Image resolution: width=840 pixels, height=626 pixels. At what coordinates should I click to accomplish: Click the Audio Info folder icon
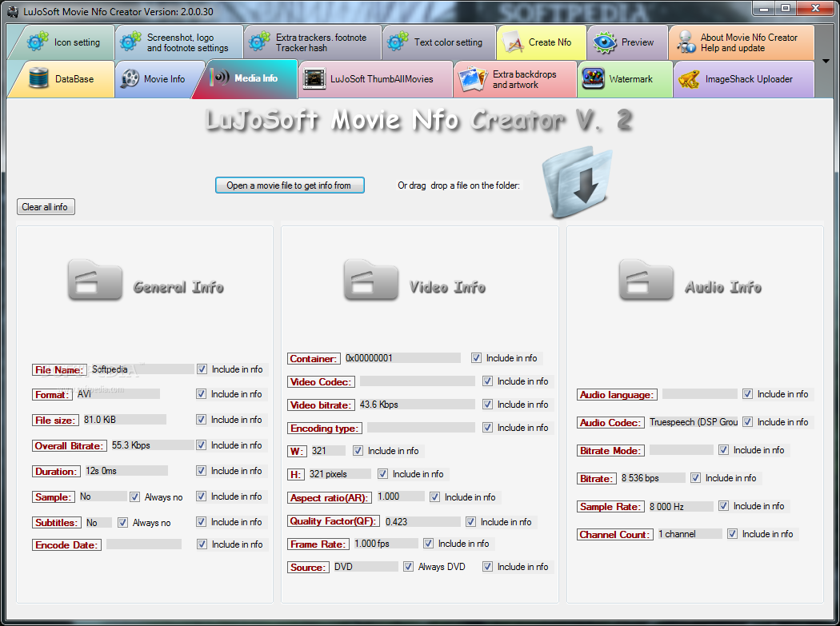[x=646, y=280]
